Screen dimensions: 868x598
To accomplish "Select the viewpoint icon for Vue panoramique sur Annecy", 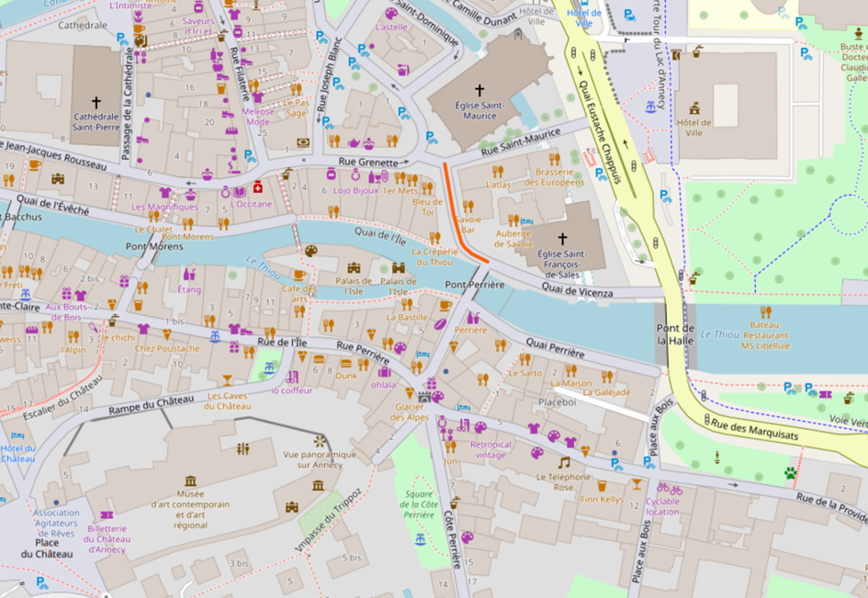I will coord(319,441).
